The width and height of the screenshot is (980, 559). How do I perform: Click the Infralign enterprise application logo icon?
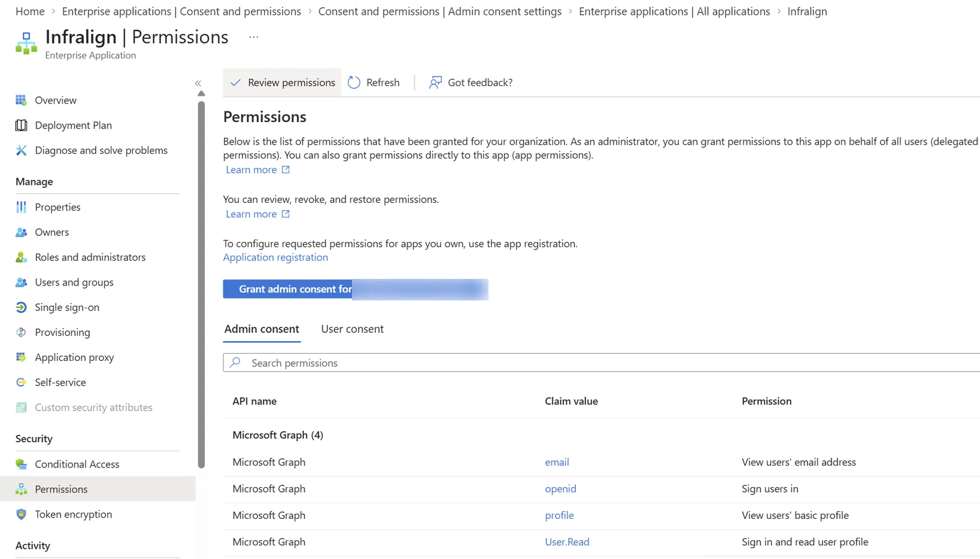click(26, 44)
